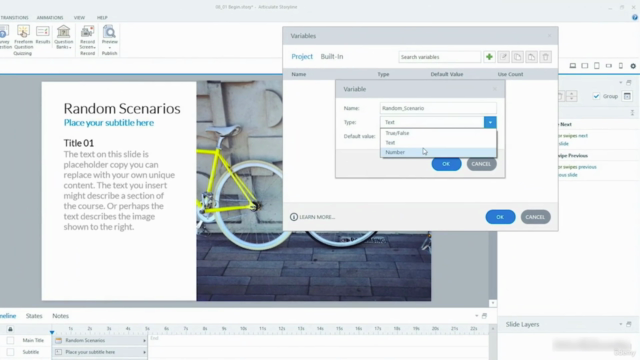Click the Help question mark icon
Viewport: 640px width, 360px height.
coord(635,18)
